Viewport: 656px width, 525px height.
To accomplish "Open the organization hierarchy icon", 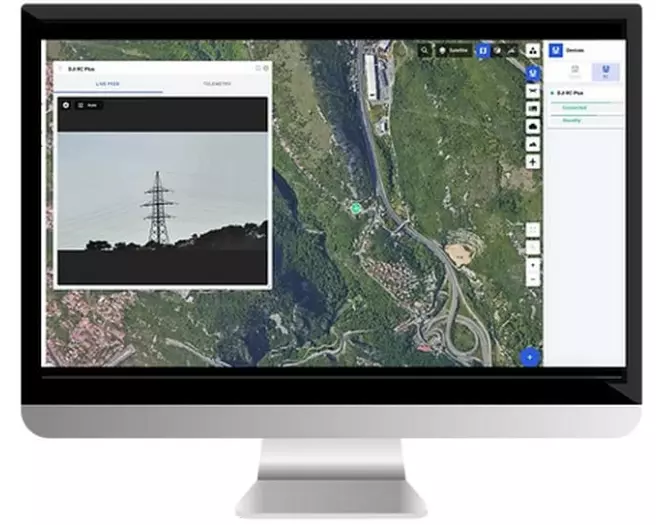I will point(532,49).
